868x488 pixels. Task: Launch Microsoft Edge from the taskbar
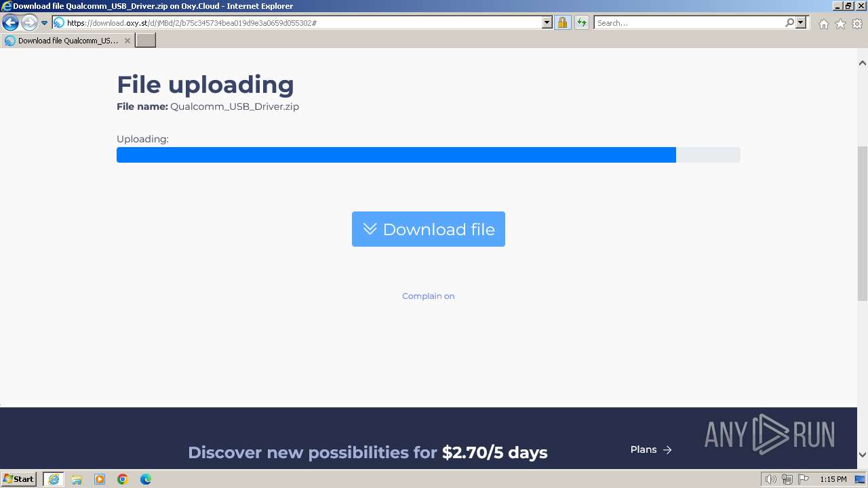[x=146, y=479]
